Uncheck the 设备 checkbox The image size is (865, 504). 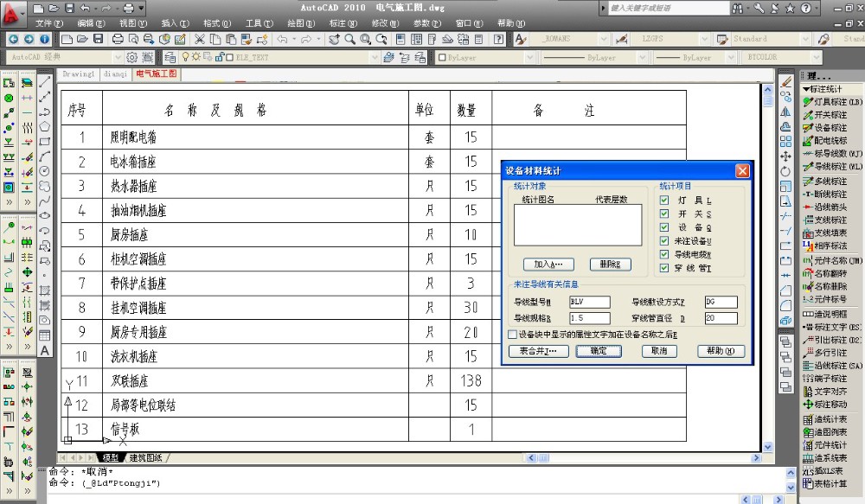(x=664, y=227)
